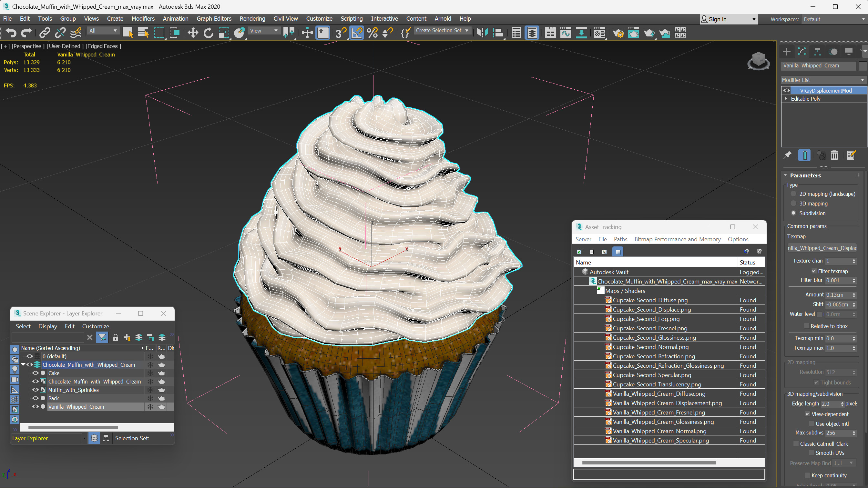Viewport: 868px width, 488px height.
Task: Choose the Select and Rotate tool
Action: 208,33
